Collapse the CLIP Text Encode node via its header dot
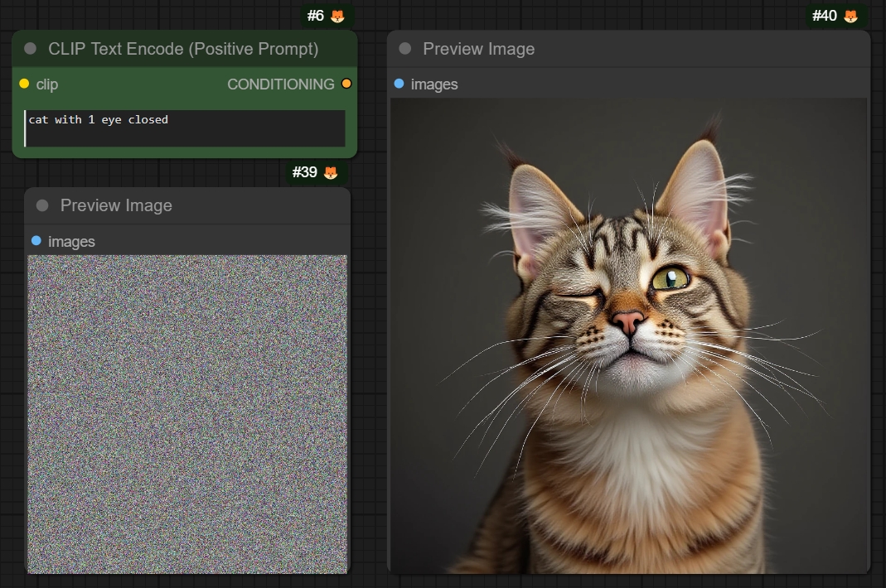 coord(31,49)
